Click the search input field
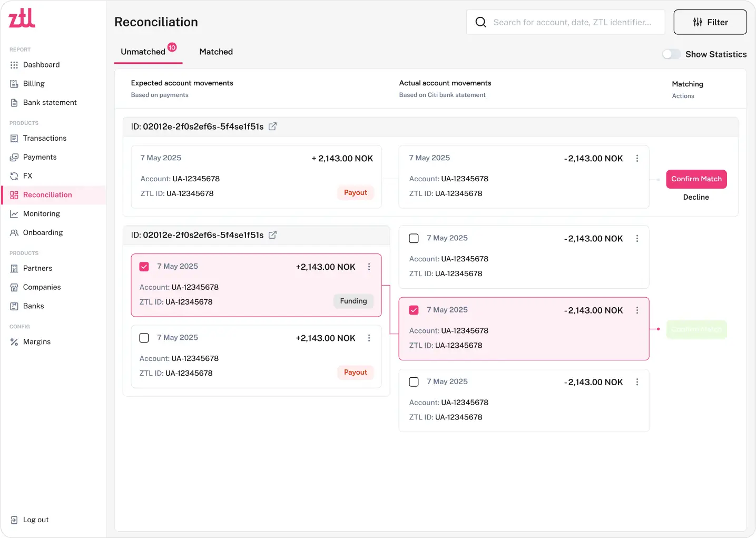 point(572,22)
